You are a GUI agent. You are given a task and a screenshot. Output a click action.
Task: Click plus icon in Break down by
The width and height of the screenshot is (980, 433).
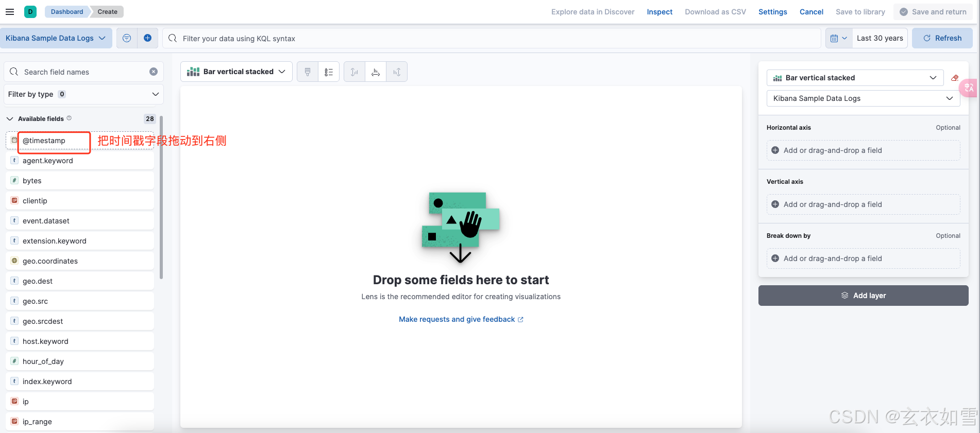tap(775, 258)
